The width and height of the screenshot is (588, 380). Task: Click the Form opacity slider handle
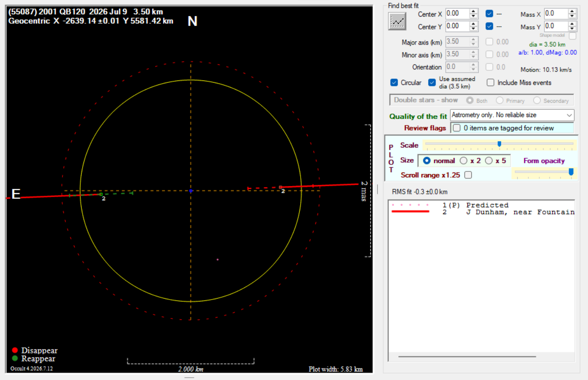pos(571,171)
